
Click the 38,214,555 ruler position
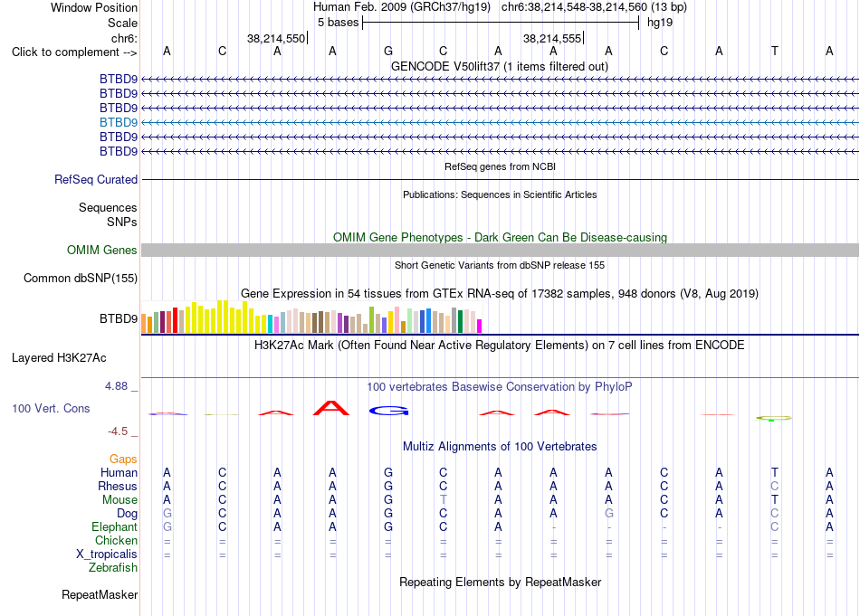[552, 38]
